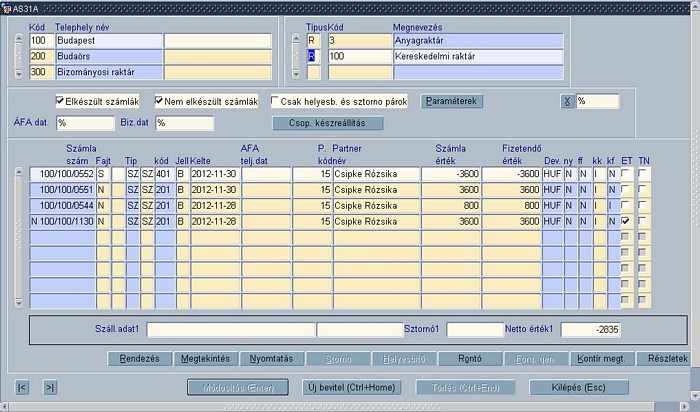Click the % filter field next to X
Viewport: 700px width, 412px height.
pos(597,101)
